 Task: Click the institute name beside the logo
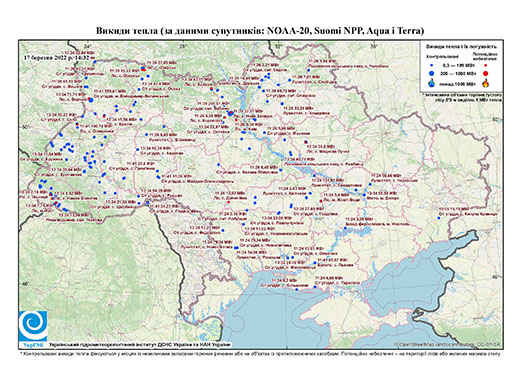point(140,344)
